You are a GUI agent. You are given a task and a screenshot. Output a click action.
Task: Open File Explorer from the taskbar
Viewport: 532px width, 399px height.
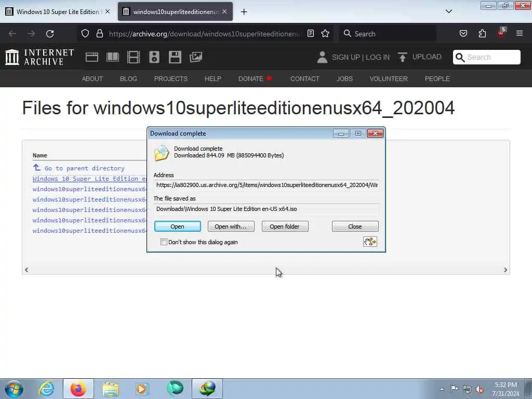pyautogui.click(x=111, y=389)
